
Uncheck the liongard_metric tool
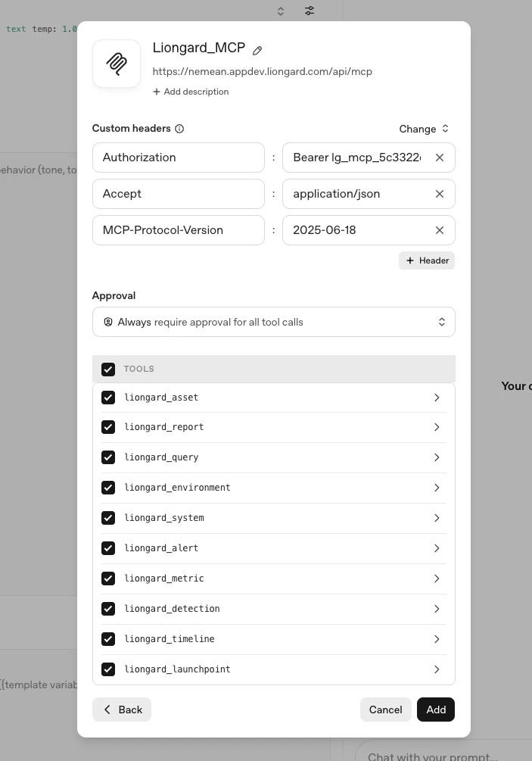click(x=108, y=579)
